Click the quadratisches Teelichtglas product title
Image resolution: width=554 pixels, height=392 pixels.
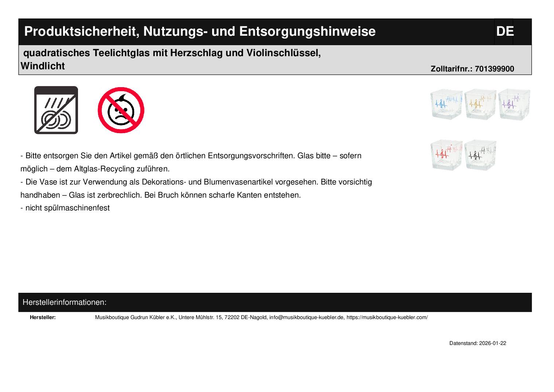(x=172, y=53)
